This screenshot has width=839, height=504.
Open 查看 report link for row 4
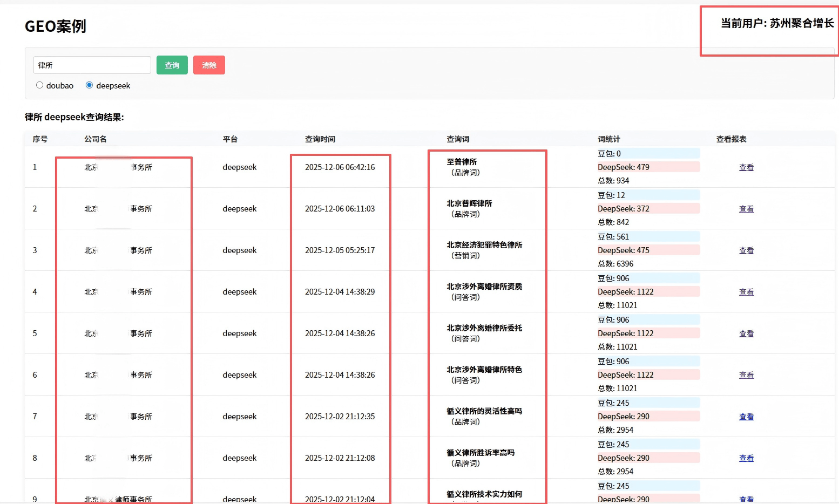point(746,292)
